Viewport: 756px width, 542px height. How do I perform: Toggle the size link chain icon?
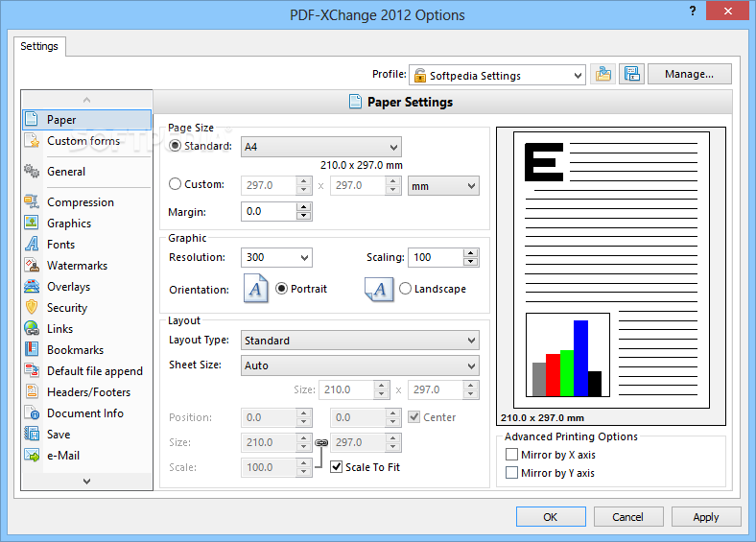321,442
